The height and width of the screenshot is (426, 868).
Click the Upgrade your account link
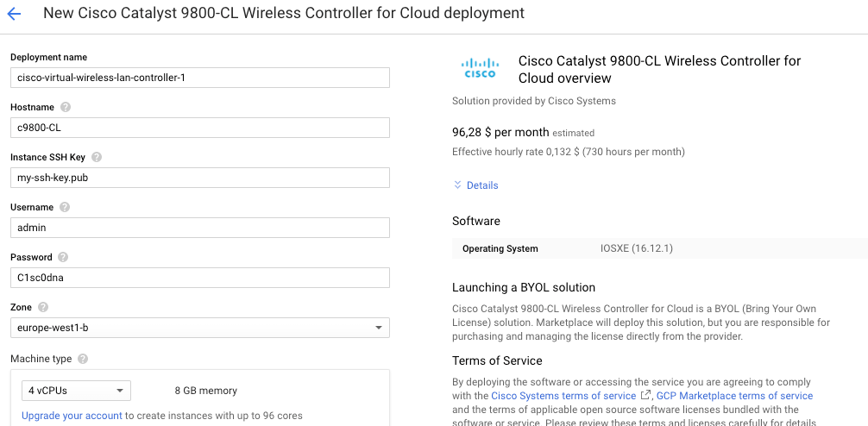click(72, 416)
